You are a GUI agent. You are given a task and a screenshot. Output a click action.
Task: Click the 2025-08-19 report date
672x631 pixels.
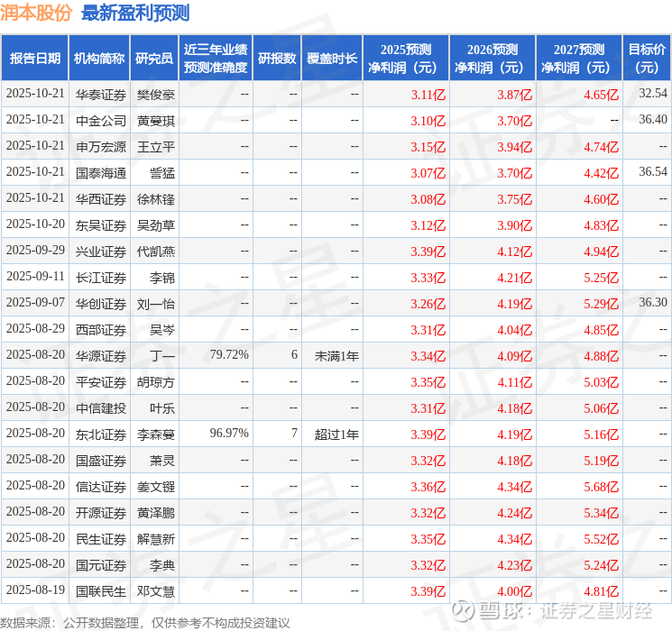[35, 590]
